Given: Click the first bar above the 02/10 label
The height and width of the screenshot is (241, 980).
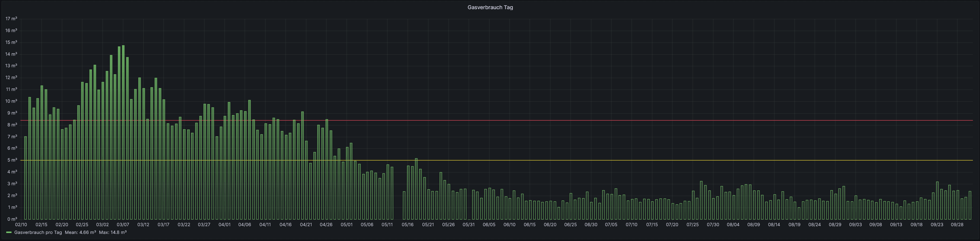Looking at the screenshot, I should pos(25,178).
